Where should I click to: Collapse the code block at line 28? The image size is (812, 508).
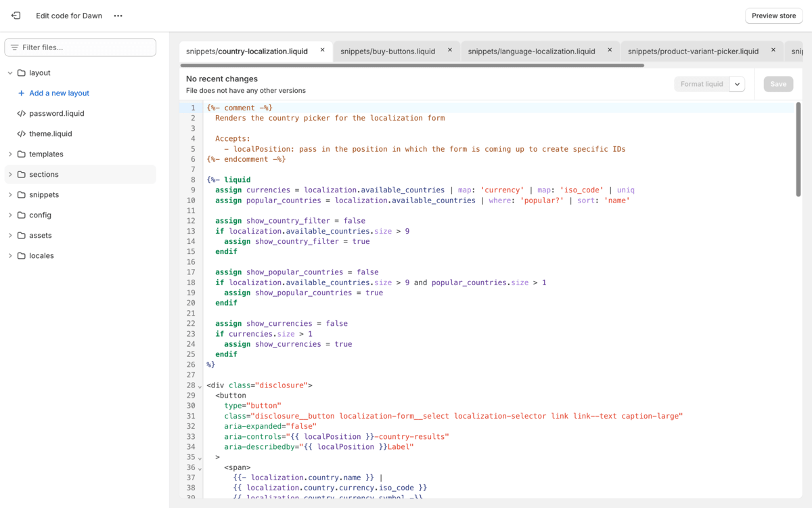[x=198, y=385]
